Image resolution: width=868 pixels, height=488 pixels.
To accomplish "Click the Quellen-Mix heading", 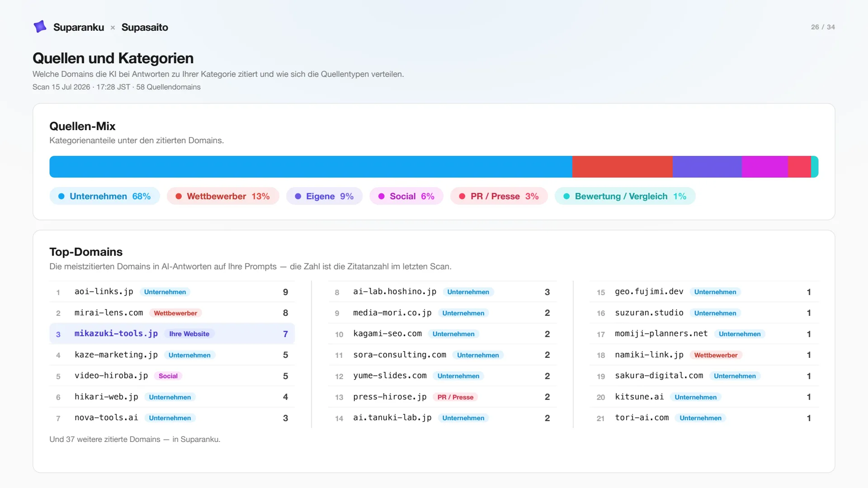I will point(82,126).
